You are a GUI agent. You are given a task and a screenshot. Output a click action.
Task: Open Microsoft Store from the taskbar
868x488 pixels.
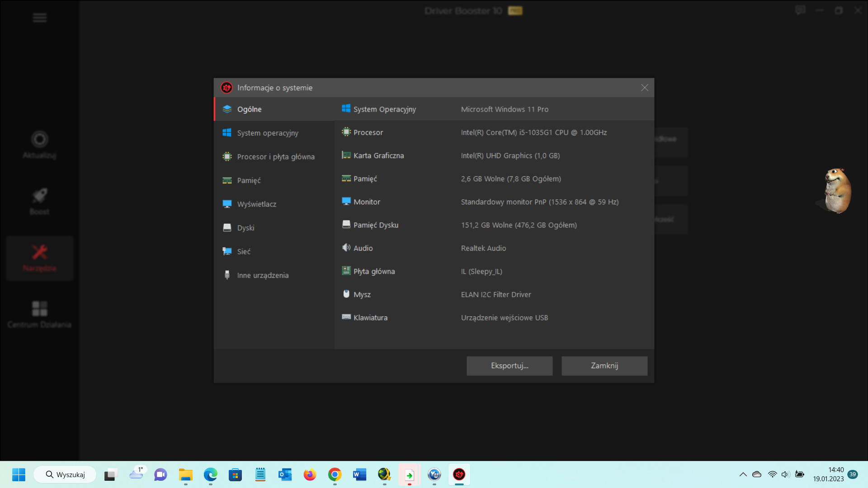(235, 474)
